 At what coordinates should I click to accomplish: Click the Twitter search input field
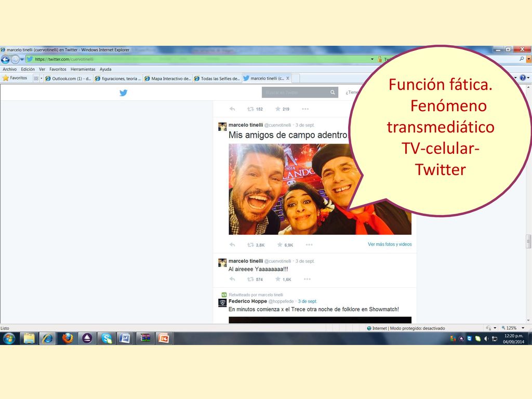(295, 92)
